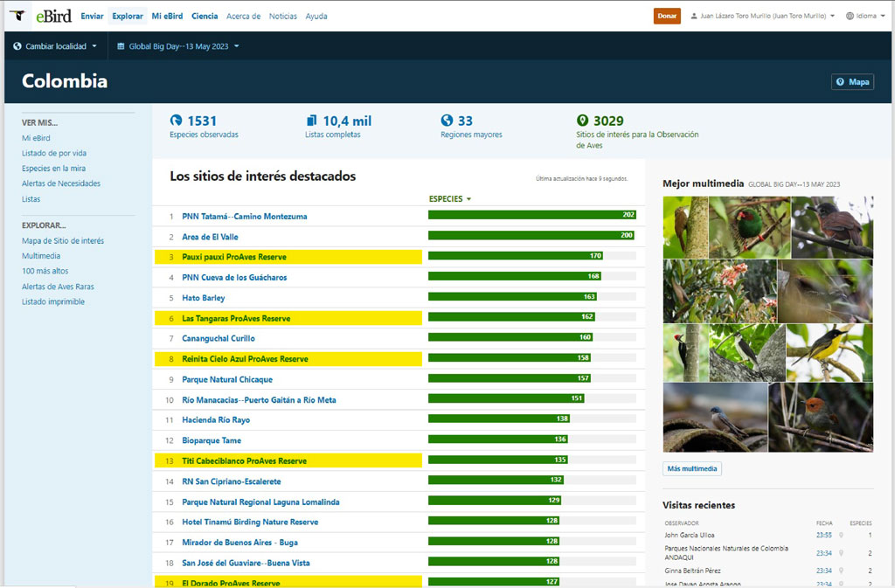Click location pin in John García Ulloa row
The image size is (895, 588).
841,535
